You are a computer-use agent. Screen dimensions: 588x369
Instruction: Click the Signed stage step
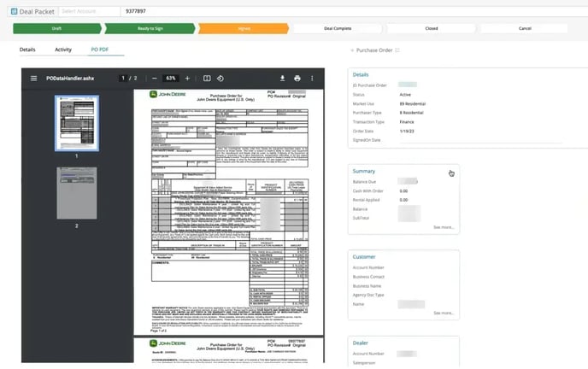point(244,28)
